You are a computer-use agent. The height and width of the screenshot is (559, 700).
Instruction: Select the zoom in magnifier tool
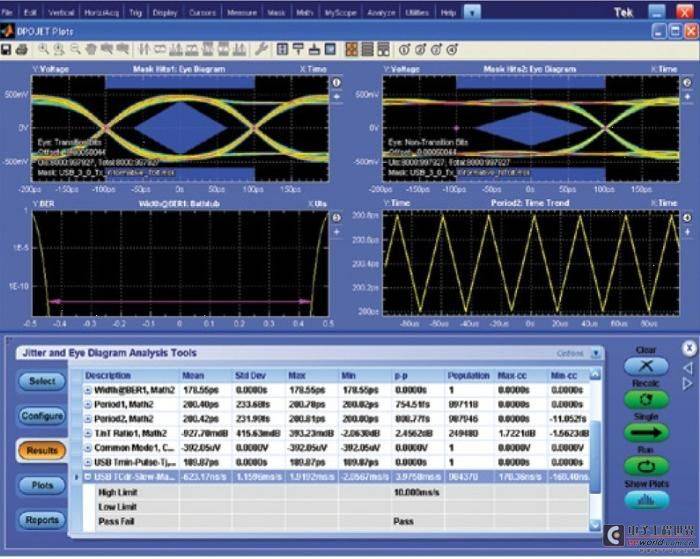click(43, 50)
